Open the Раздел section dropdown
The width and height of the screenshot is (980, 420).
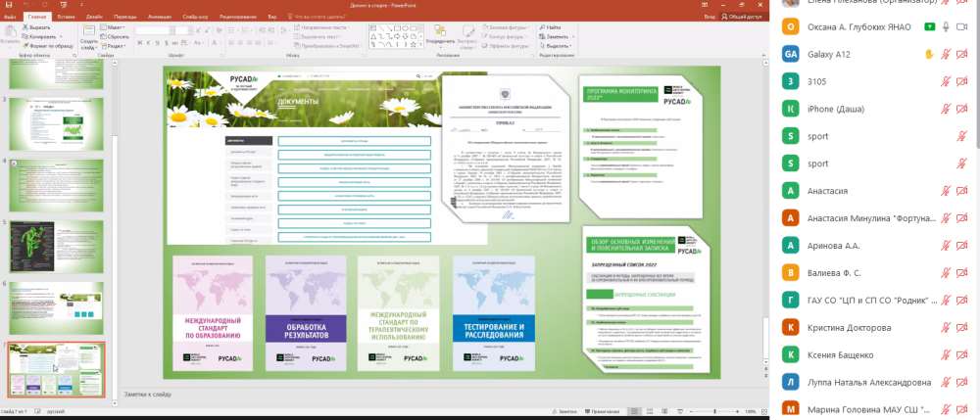[113, 46]
